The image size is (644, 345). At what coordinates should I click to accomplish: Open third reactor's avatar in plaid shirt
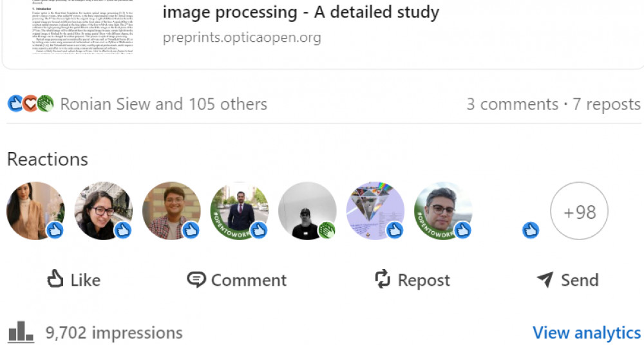point(171,210)
